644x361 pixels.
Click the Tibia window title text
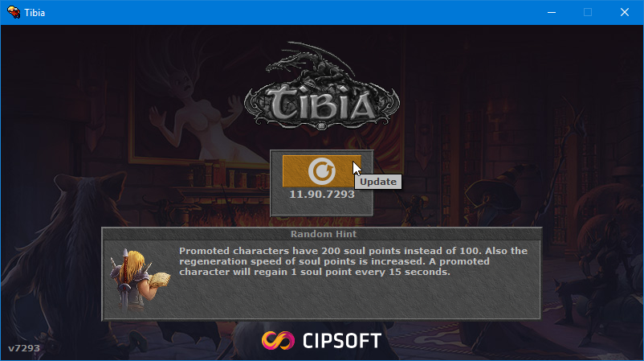[x=35, y=13]
